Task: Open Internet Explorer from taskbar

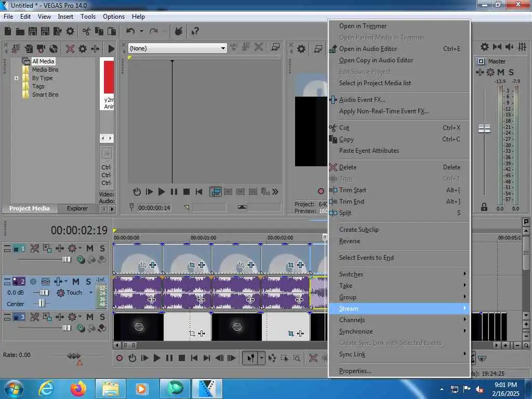Action: [x=46, y=389]
